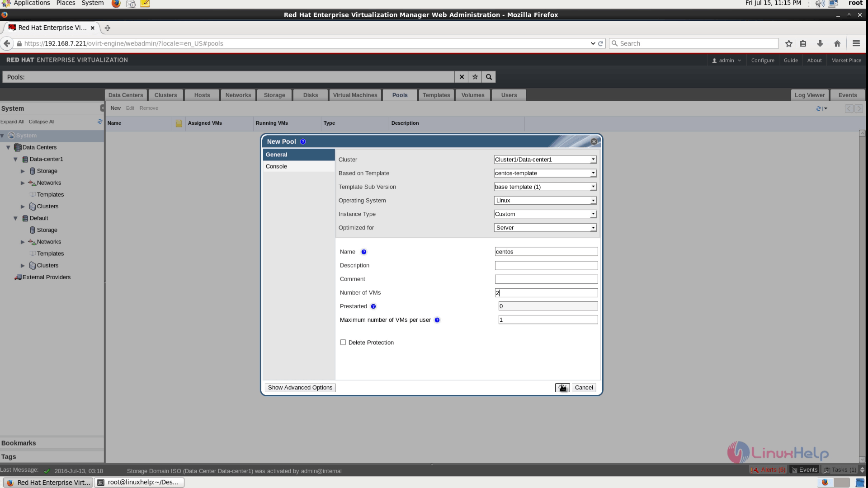Viewport: 868px width, 488px height.
Task: Go to Firefox home icon
Action: (x=837, y=43)
